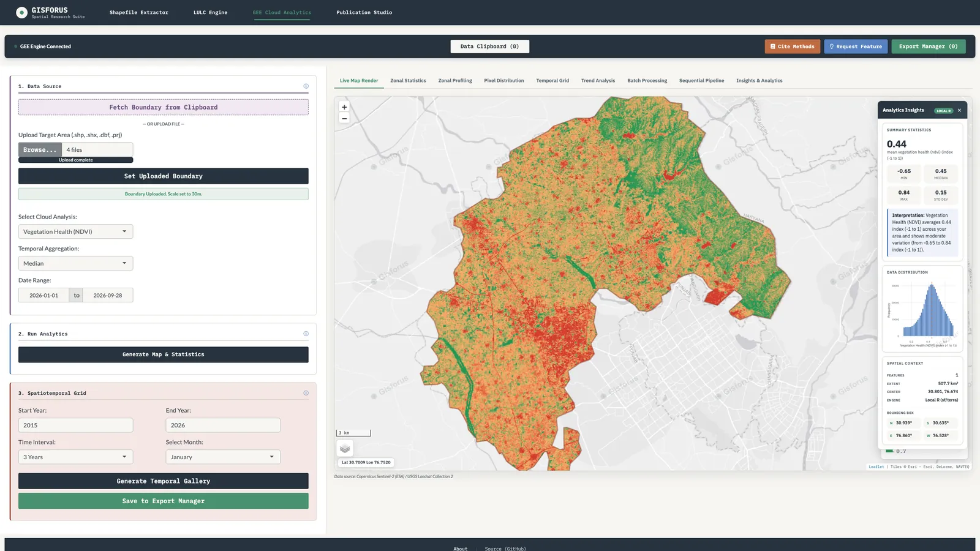Click Generate Map & Statistics
980x551 pixels.
point(164,354)
